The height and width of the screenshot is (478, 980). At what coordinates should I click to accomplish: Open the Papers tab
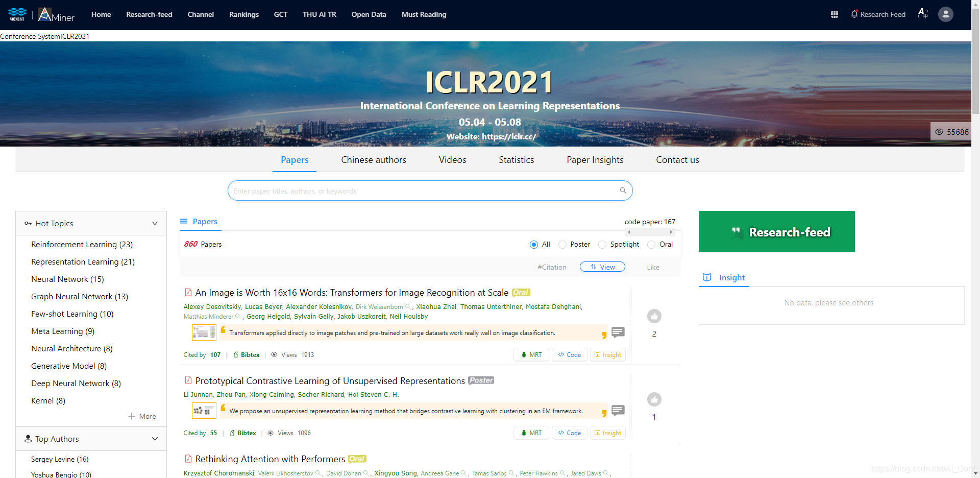295,160
